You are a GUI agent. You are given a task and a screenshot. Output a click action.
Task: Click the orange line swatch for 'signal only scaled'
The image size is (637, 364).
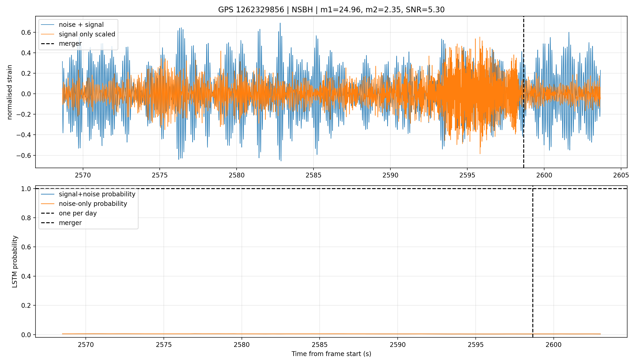(48, 34)
